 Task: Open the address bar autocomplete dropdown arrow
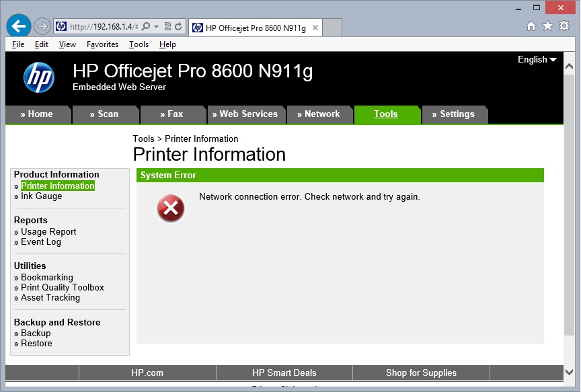[x=157, y=27]
